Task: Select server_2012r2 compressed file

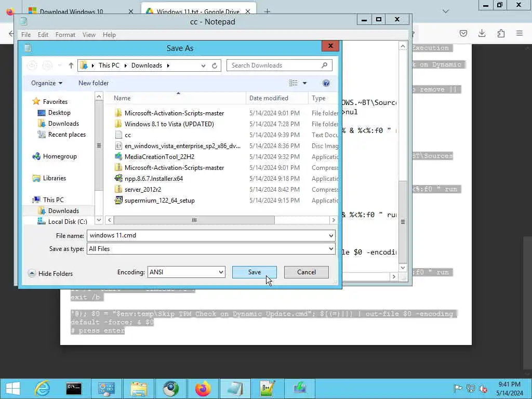Action: click(142, 189)
